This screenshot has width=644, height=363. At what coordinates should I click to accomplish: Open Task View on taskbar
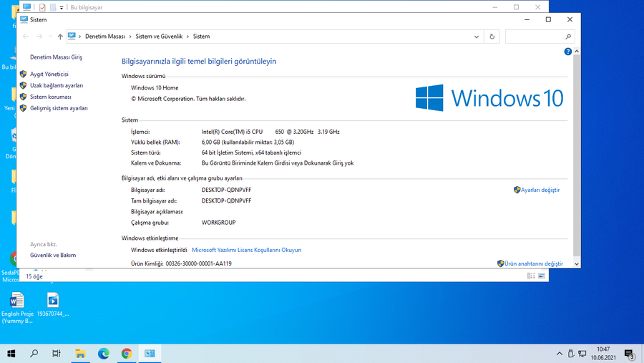pyautogui.click(x=57, y=354)
